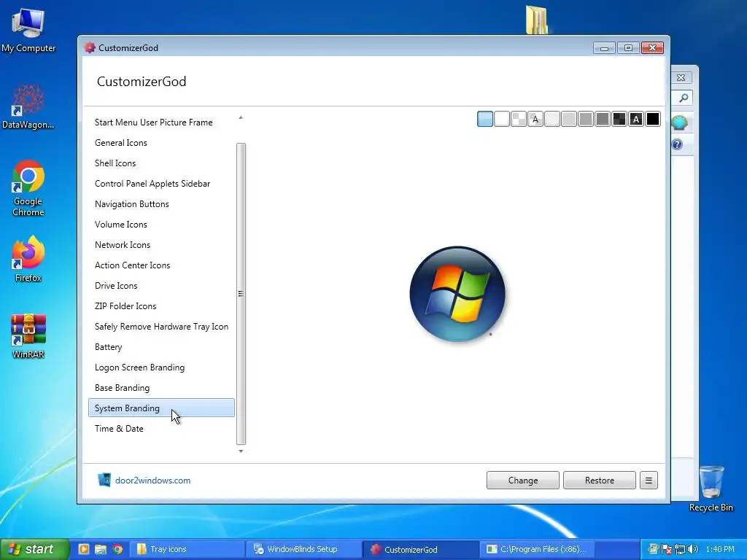Viewport: 747px width, 560px height.
Task: Select System Branding list item
Action: [x=161, y=408]
